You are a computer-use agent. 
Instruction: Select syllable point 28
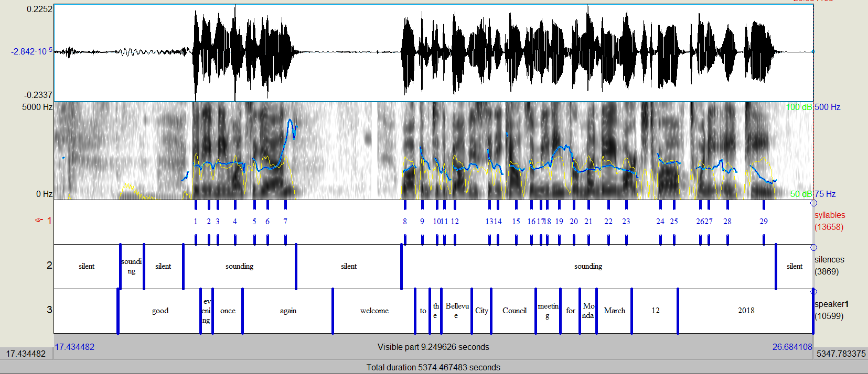point(727,222)
